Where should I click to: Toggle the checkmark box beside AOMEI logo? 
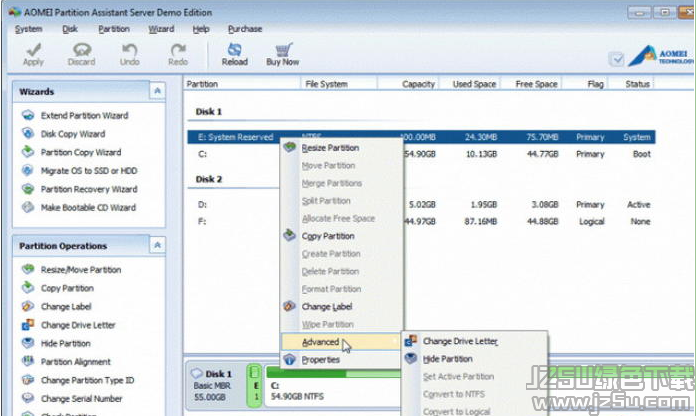(616, 59)
